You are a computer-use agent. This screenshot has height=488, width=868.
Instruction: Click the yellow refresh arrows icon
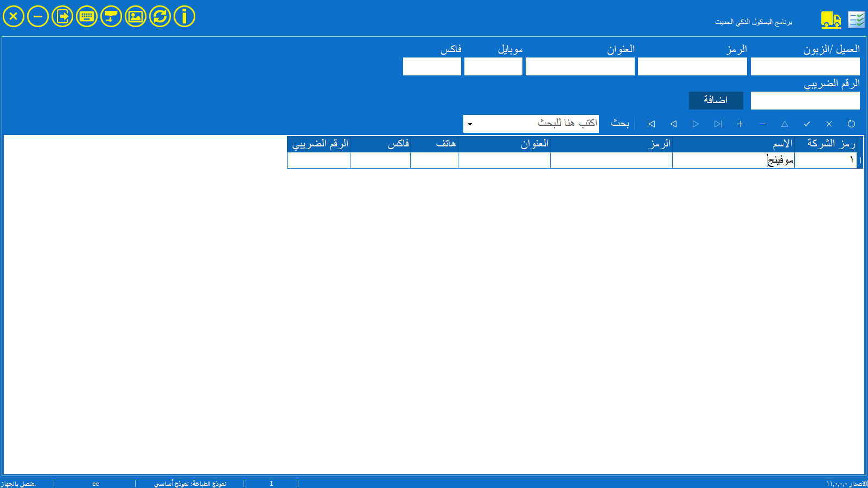click(x=160, y=16)
